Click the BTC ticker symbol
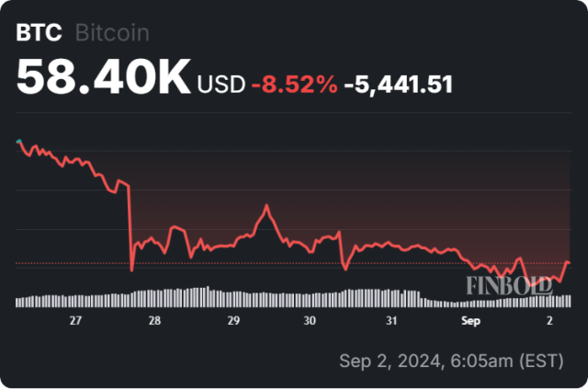Image resolution: width=588 pixels, height=389 pixels. click(x=39, y=32)
